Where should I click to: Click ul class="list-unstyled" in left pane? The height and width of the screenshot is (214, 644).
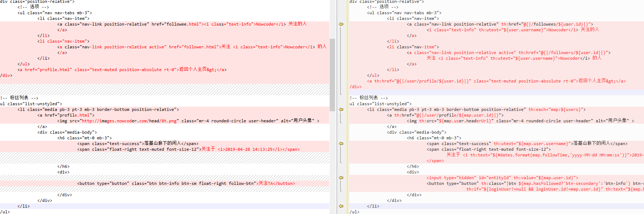(x=31, y=104)
